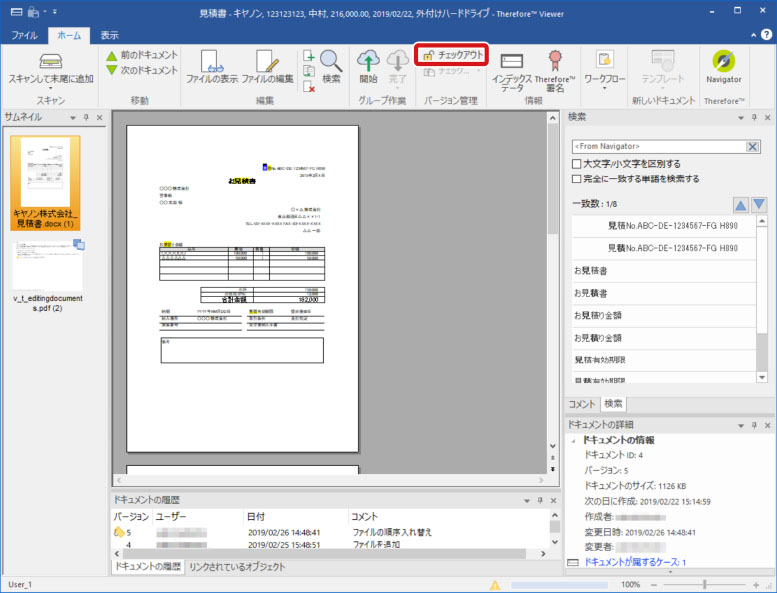777x593 pixels.
Task: Open the index data (インデックスデータ) icon
Action: tap(511, 62)
